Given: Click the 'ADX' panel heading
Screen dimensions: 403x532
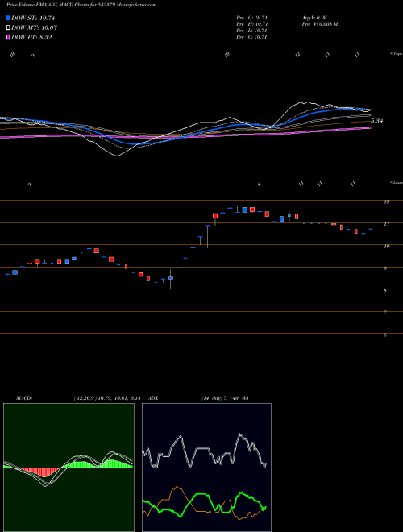Looking at the screenshot, I should pos(153,398).
